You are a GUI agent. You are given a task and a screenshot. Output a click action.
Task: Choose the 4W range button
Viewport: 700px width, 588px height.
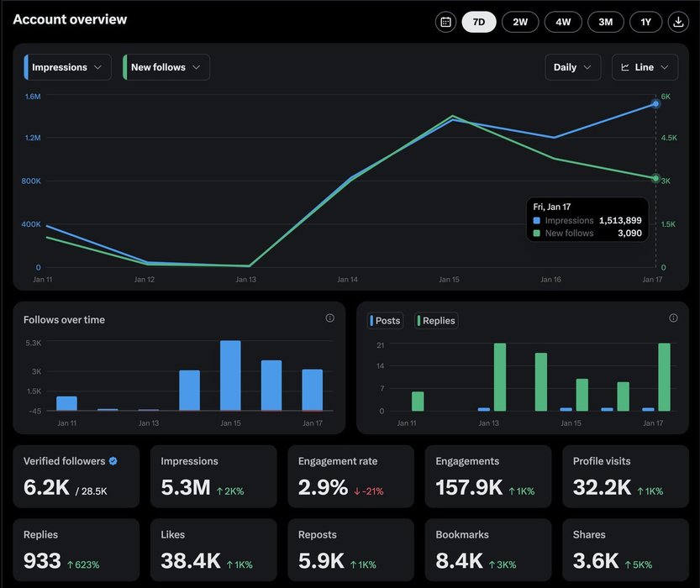(562, 22)
